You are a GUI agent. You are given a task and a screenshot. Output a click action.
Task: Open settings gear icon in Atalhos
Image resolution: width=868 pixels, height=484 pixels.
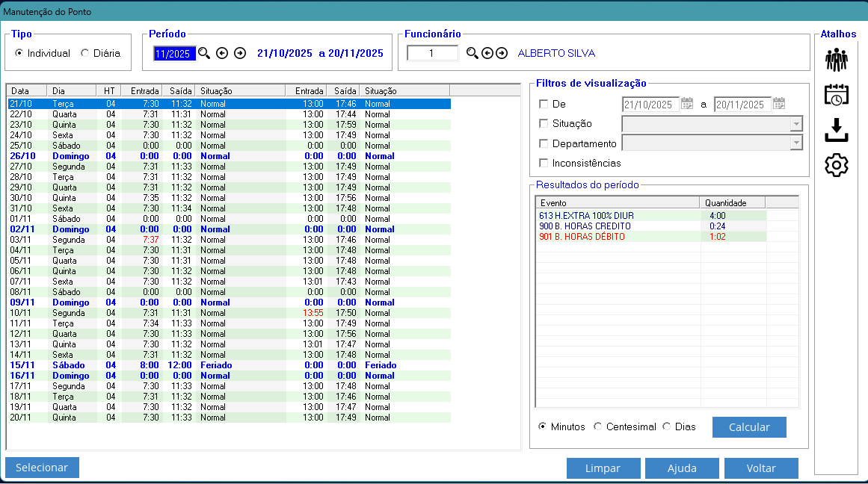836,165
